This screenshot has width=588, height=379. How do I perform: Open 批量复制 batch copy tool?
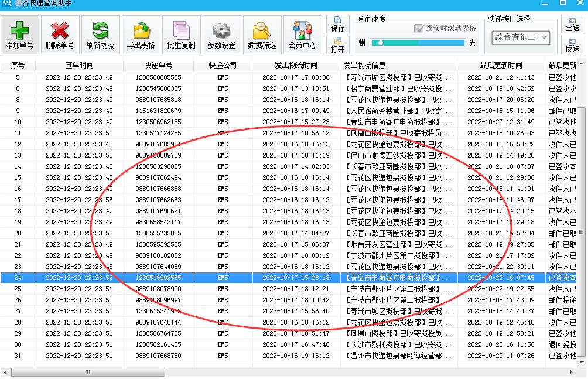[x=182, y=35]
